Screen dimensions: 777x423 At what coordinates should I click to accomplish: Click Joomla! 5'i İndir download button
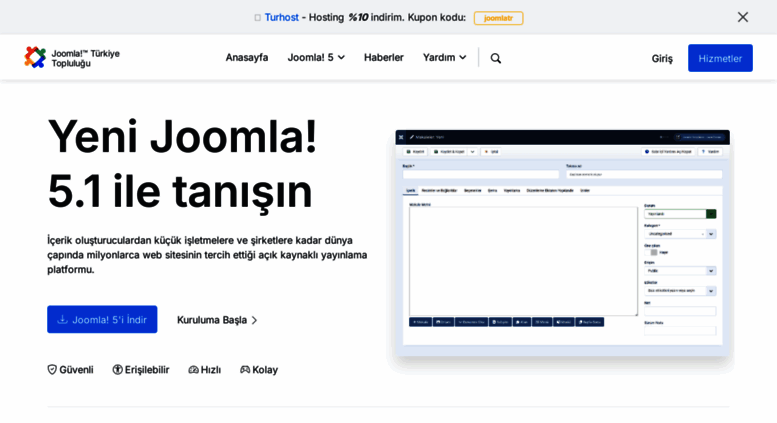(102, 319)
